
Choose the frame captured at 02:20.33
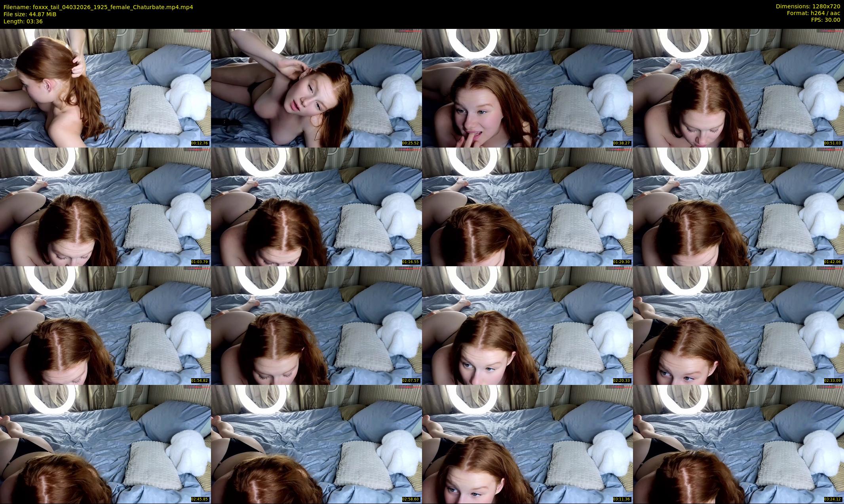point(527,325)
